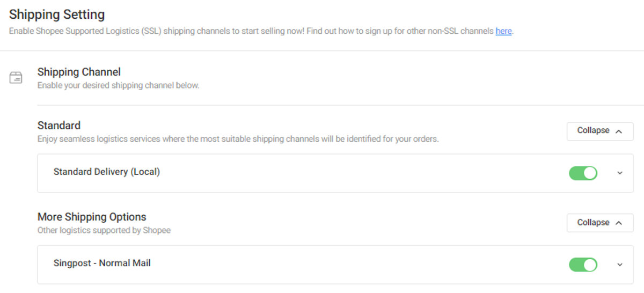This screenshot has height=293, width=644.
Task: Click the "Enjoy seamless logistics services" description
Action: (x=238, y=139)
